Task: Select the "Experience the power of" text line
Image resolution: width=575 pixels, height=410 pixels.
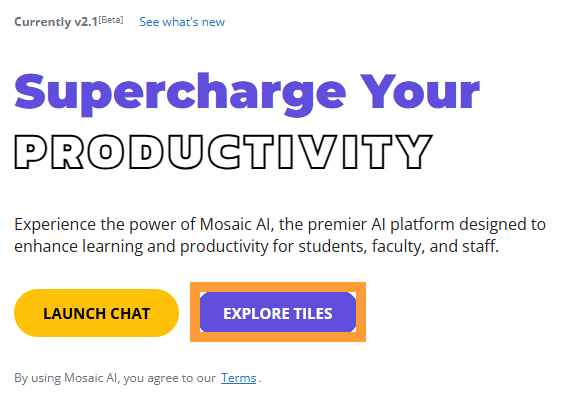Action: (105, 224)
